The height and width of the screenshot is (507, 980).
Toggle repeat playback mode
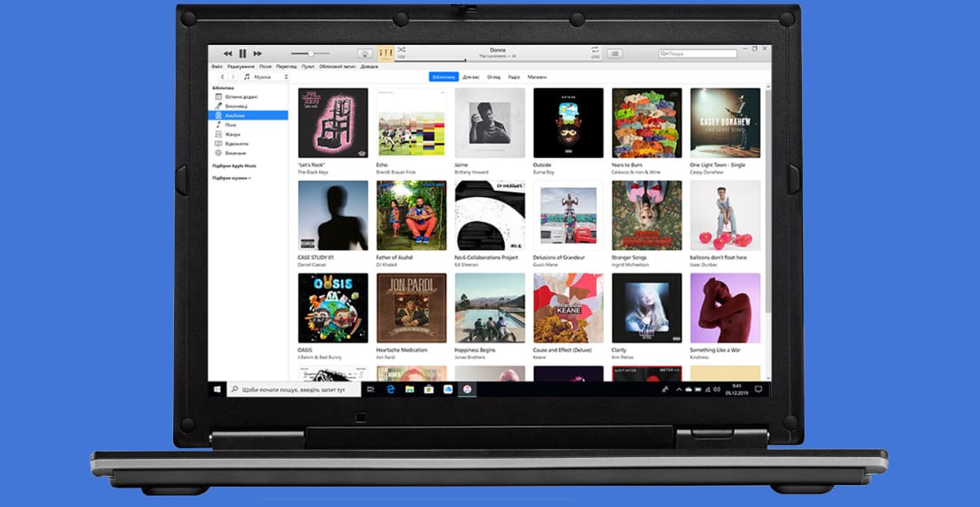[x=595, y=50]
